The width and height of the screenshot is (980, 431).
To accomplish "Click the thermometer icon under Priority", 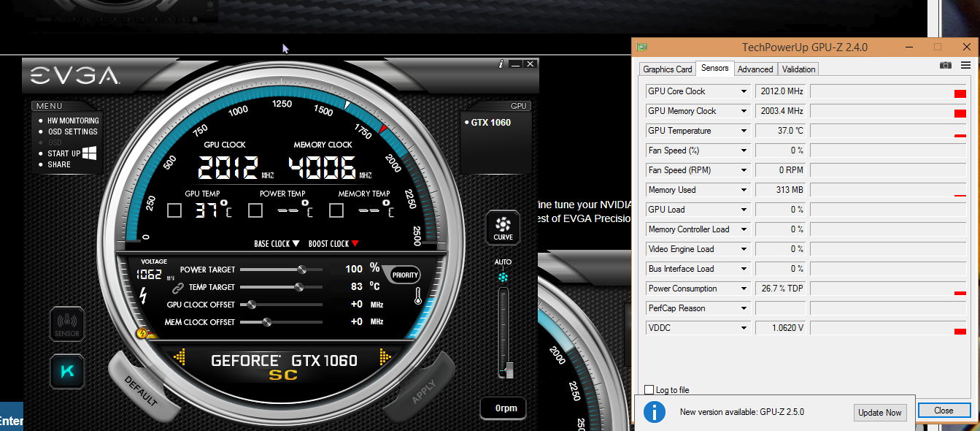I will [x=418, y=297].
